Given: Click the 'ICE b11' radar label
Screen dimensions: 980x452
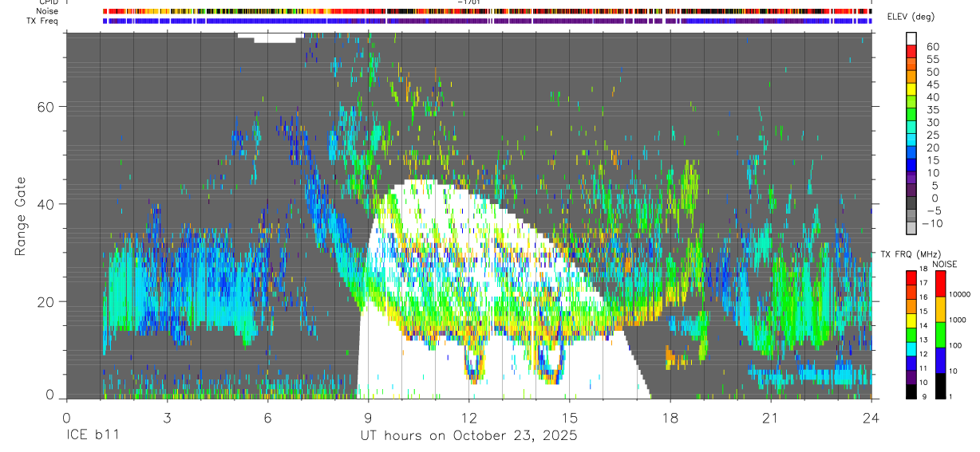Looking at the screenshot, I should 94,436.
